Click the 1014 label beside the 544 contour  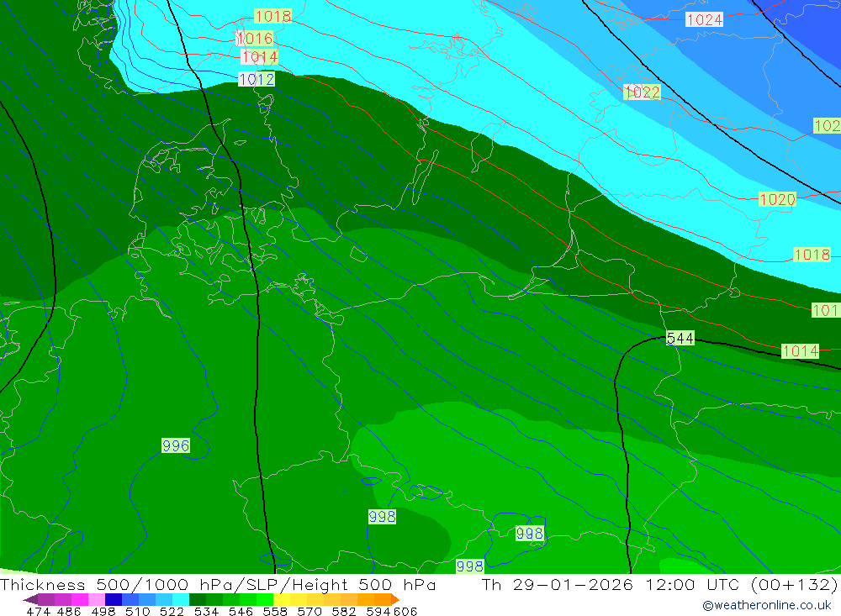pos(800,351)
